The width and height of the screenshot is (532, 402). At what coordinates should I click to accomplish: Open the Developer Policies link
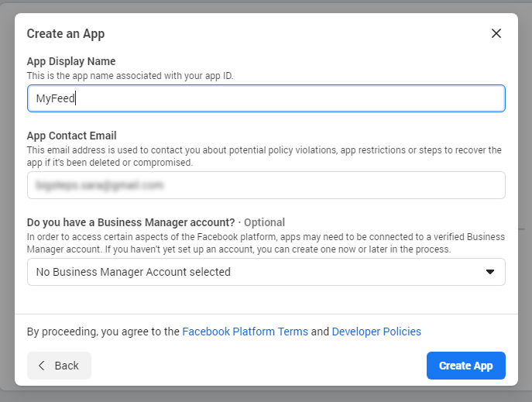[x=376, y=332]
